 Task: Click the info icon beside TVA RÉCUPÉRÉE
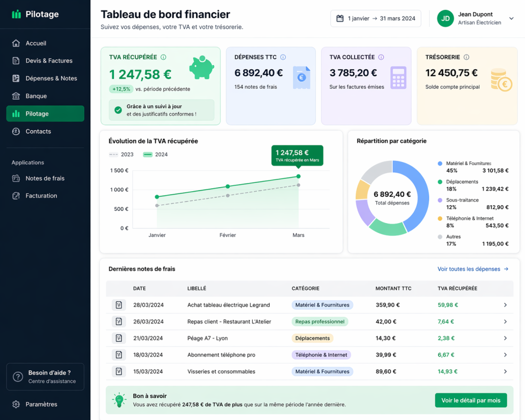164,57
